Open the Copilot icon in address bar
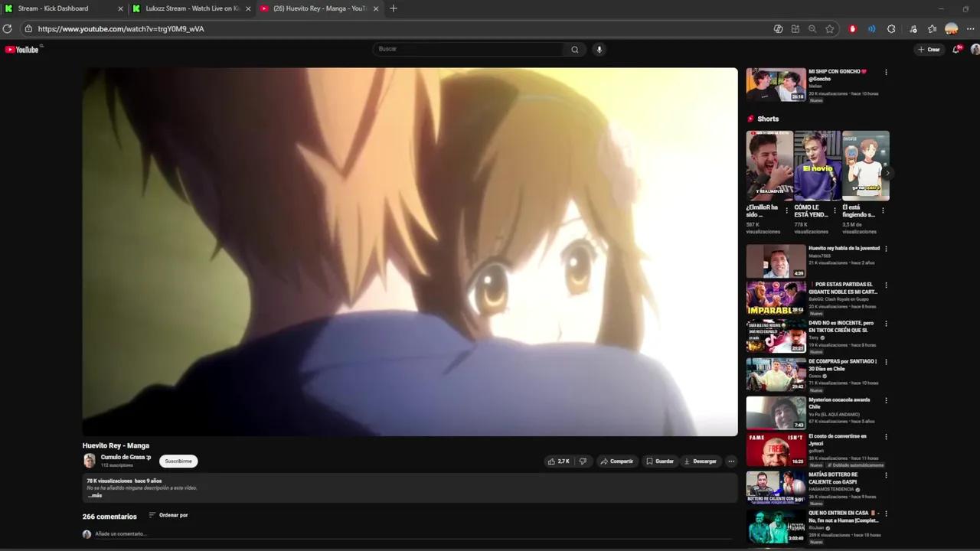Viewport: 980px width, 551px height. pyautogui.click(x=778, y=29)
